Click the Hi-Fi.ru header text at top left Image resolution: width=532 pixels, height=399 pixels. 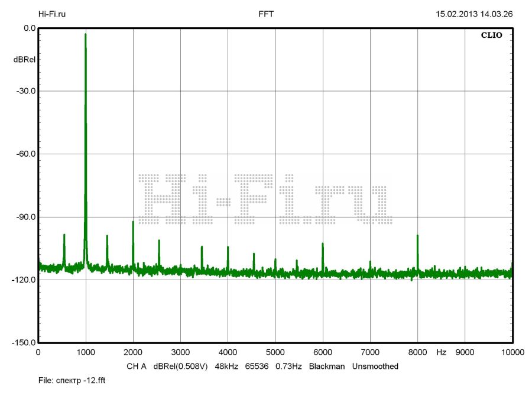52,14
